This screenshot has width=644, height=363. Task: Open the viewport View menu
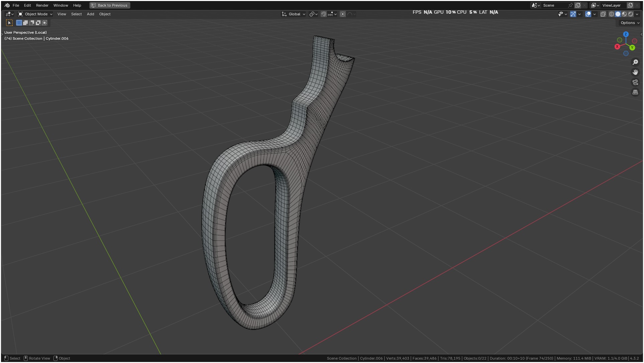(62, 14)
